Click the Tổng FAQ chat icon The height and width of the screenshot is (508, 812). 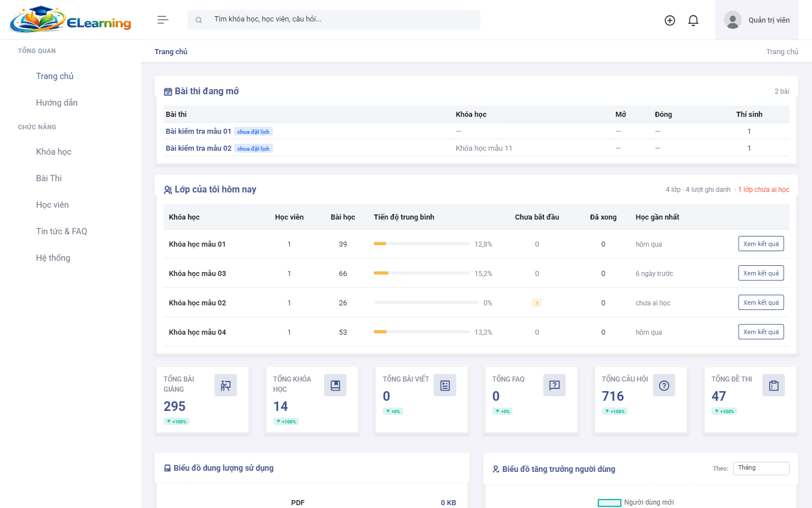[554, 386]
